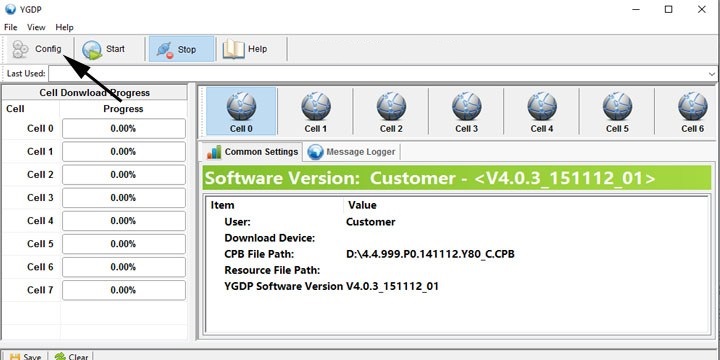Click the YGDP app icon in title bar
The height and width of the screenshot is (360, 720).
click(x=10, y=9)
